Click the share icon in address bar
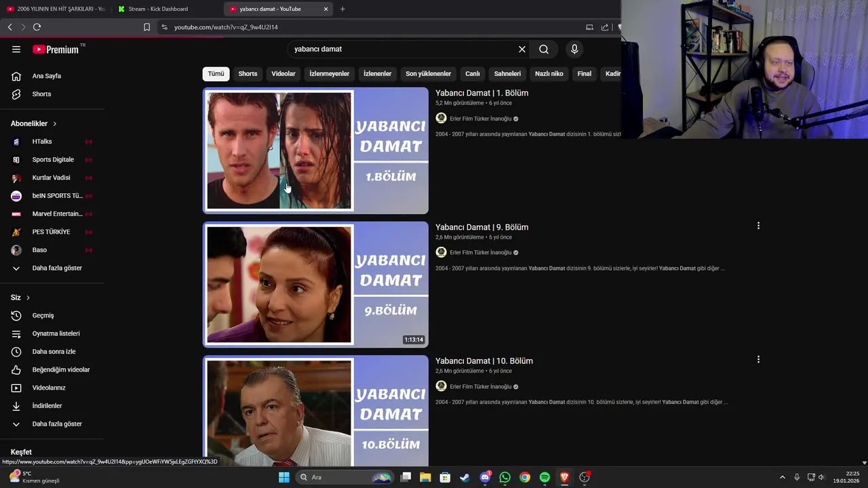 [605, 27]
